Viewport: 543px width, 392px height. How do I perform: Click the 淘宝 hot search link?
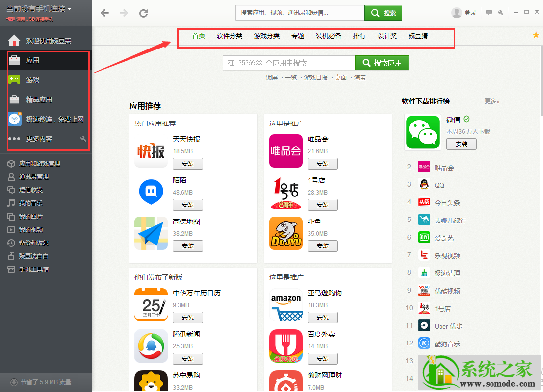coord(360,77)
